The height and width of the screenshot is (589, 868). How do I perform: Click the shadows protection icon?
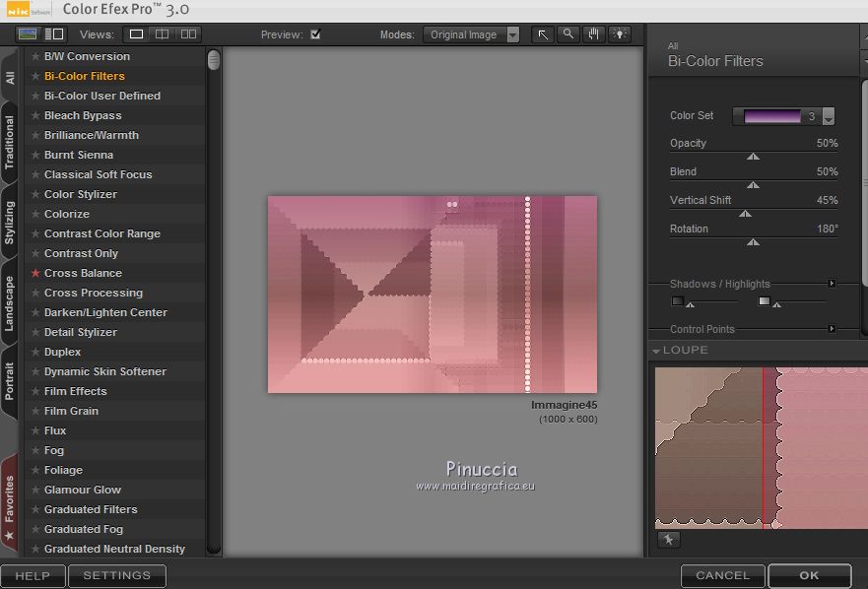click(x=677, y=301)
